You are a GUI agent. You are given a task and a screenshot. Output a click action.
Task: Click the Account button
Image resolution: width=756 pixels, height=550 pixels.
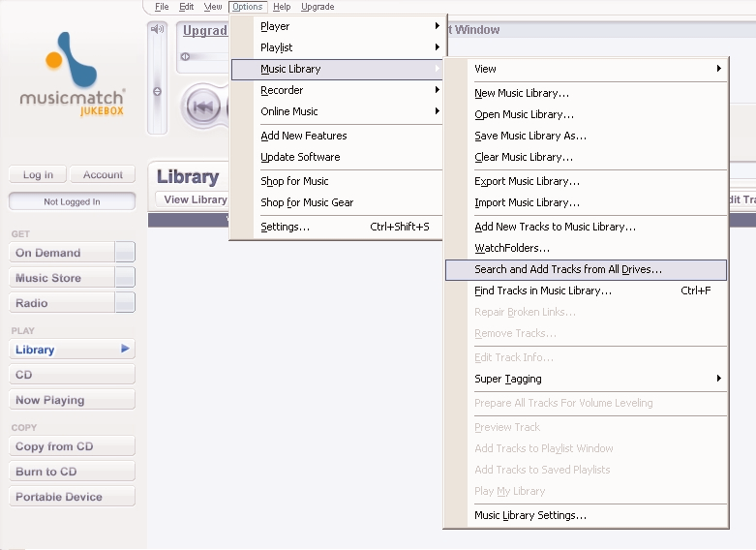103,174
